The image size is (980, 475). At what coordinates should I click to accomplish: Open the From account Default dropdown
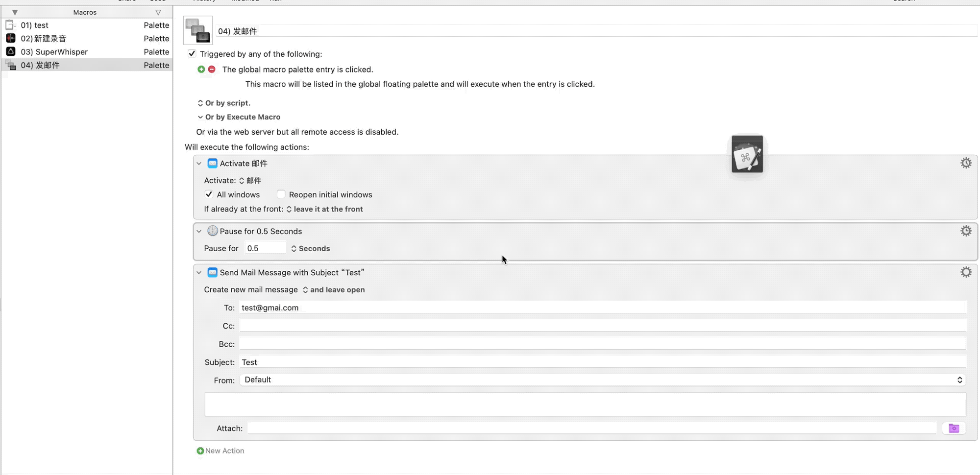(602, 380)
